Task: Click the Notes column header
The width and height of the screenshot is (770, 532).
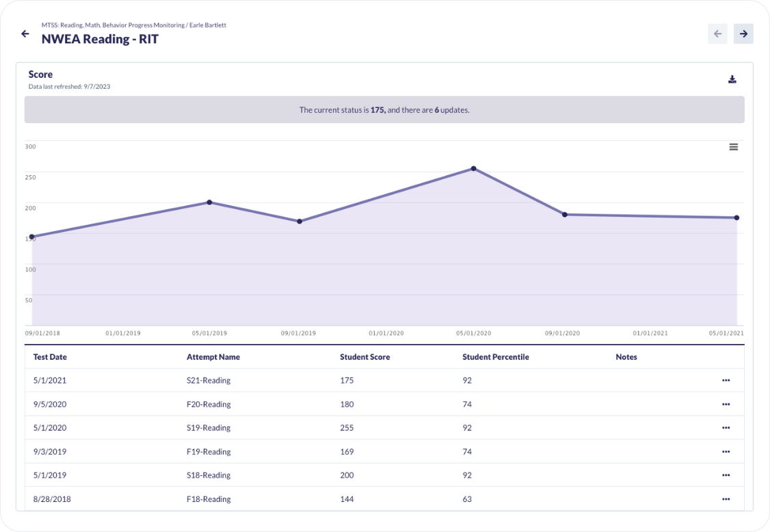Action: 626,357
